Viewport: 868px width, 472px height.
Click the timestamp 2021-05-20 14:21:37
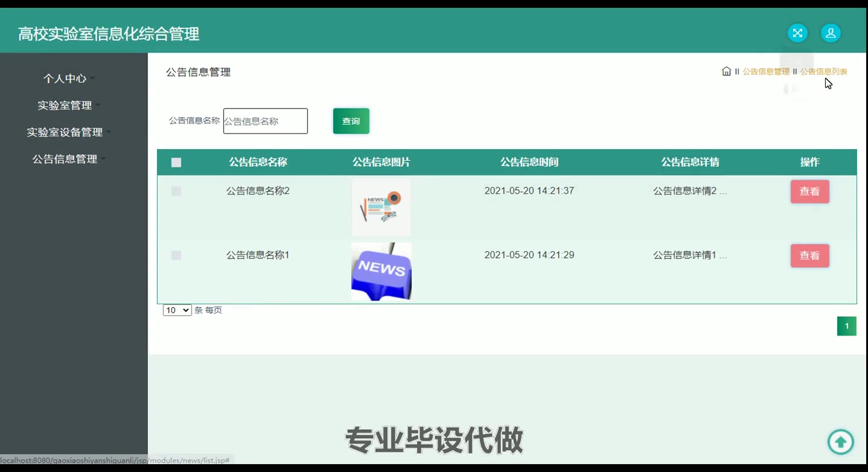coord(529,191)
